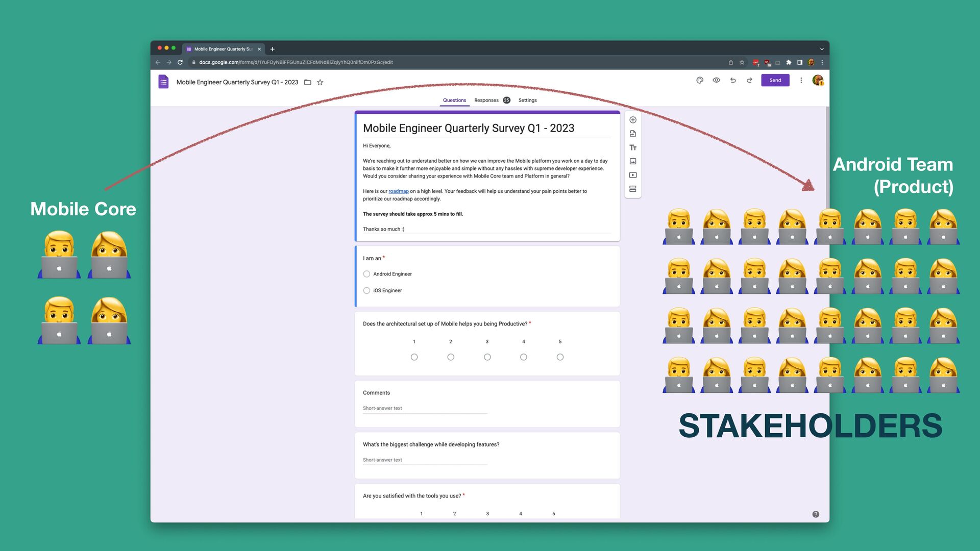Choose rating 3 for architectural setup question
This screenshot has height=551, width=980.
click(487, 357)
